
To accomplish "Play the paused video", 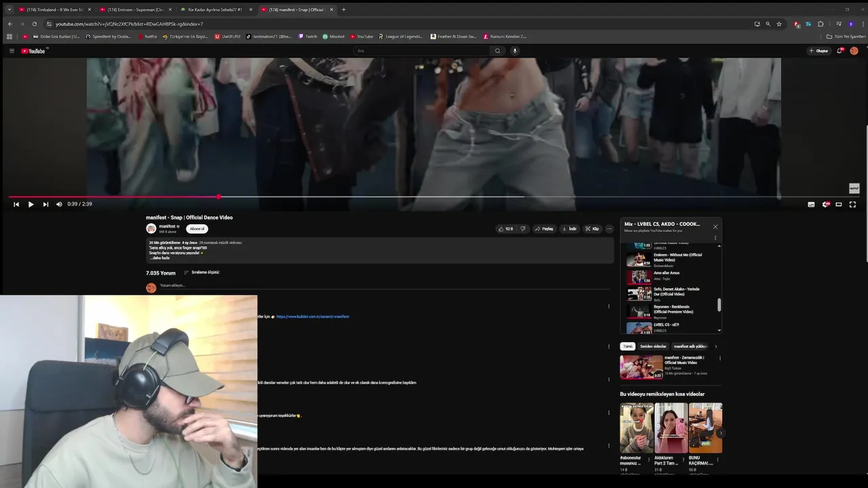I will (31, 204).
